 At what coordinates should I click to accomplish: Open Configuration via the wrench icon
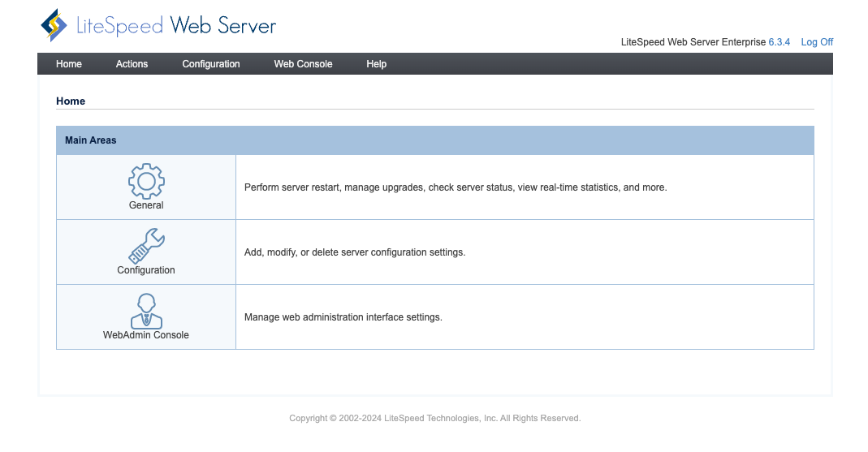(146, 245)
